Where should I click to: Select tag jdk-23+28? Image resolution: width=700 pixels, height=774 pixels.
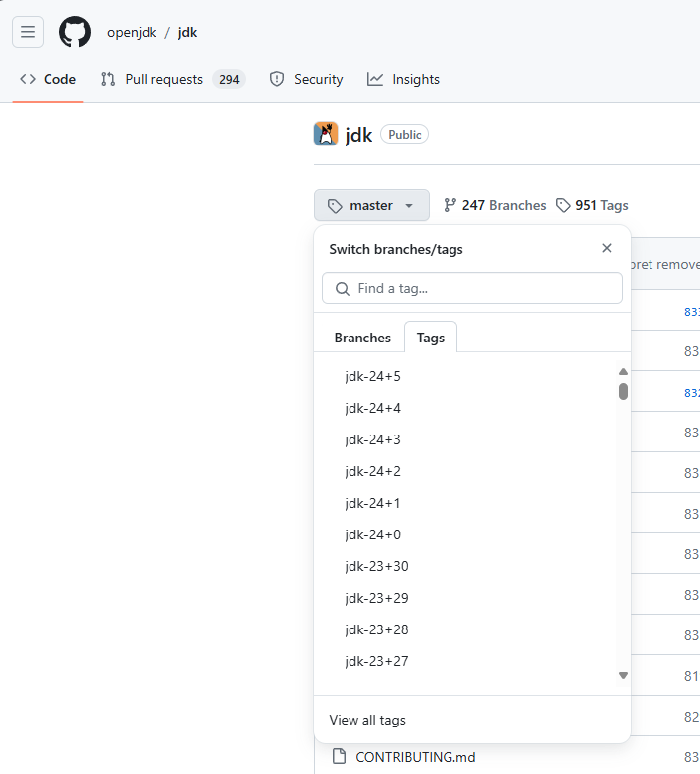tap(376, 629)
